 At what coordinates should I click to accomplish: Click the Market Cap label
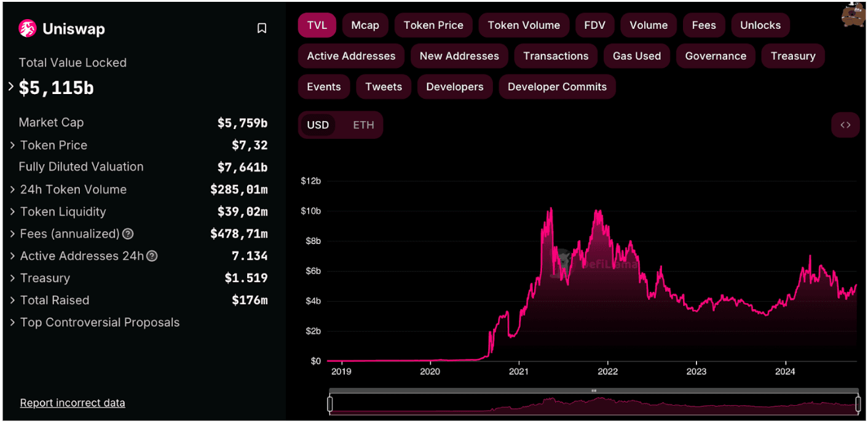coord(51,122)
